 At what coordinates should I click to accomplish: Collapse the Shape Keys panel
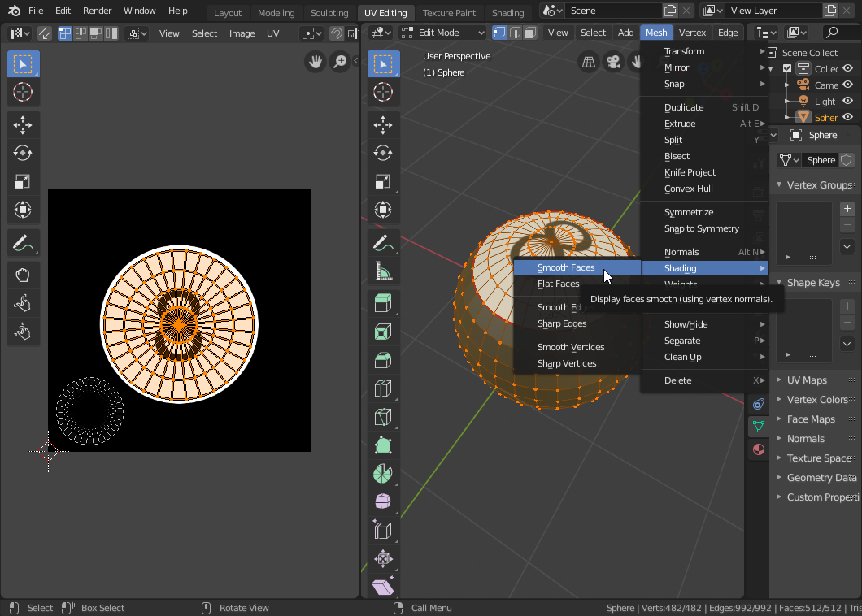click(779, 282)
